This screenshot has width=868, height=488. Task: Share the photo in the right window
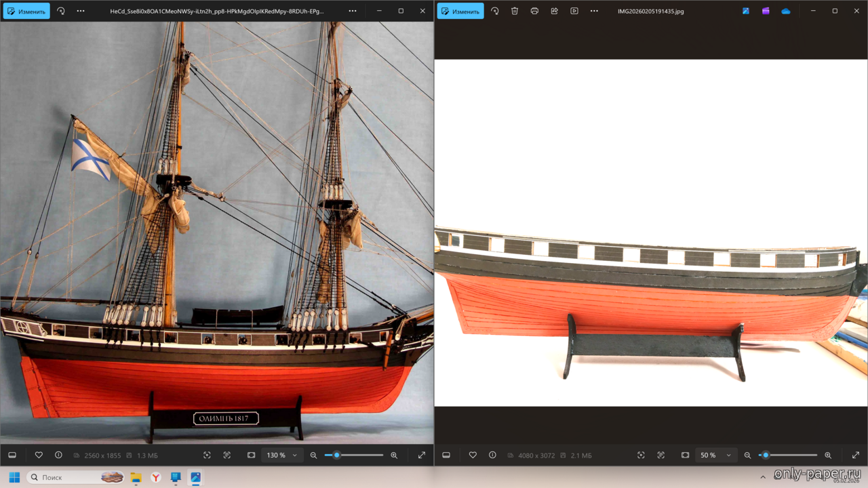(554, 12)
